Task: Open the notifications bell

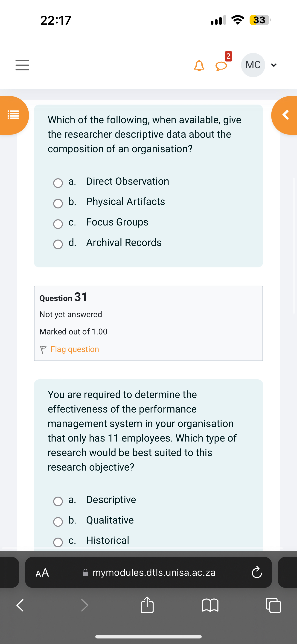Action: click(x=199, y=65)
